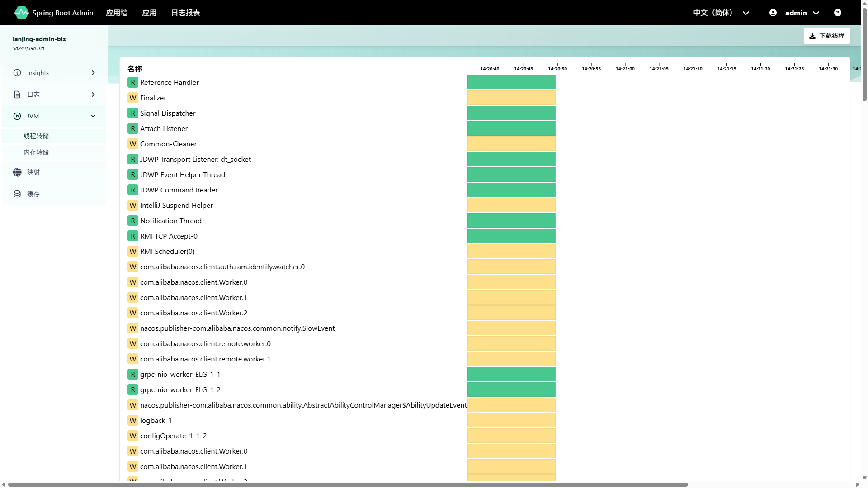868x488 pixels.
Task: Click the W badge beside Common-Cleaner
Action: pos(132,144)
